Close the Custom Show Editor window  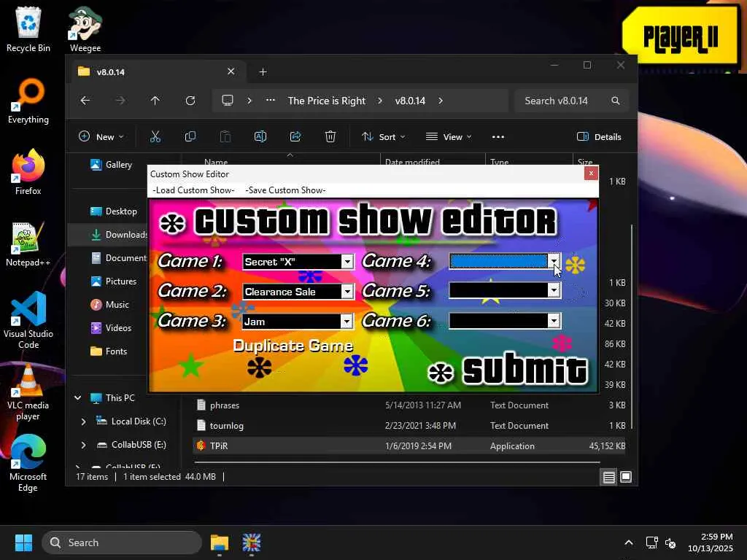click(591, 174)
